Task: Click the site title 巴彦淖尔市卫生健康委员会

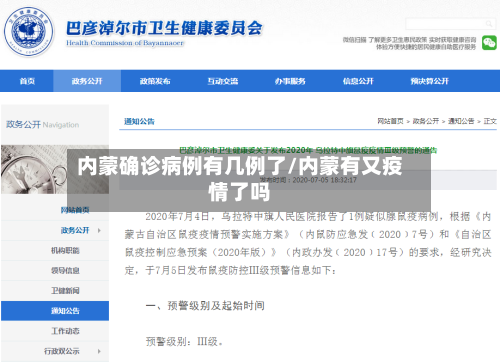Action: point(164,28)
